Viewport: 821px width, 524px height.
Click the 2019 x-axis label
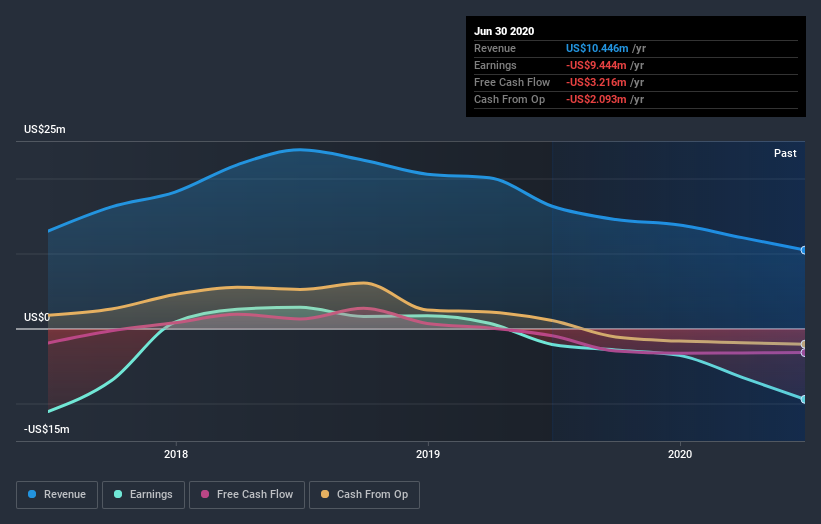click(x=428, y=454)
